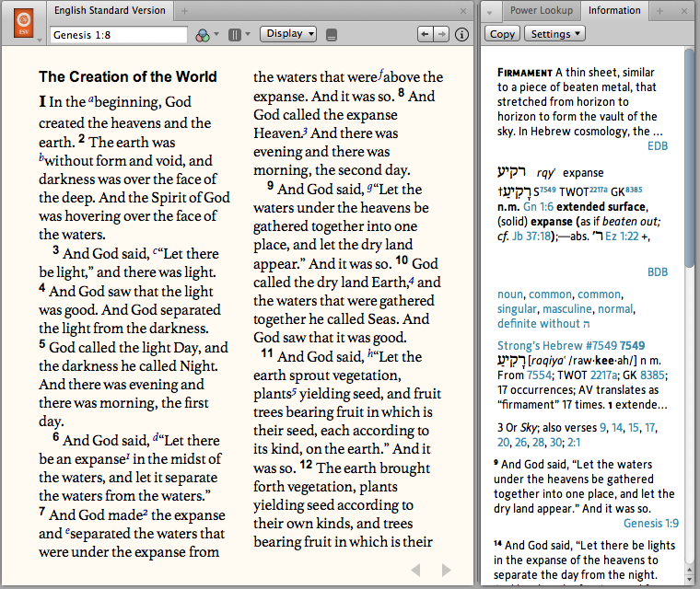
Task: Close the English Standard Version pane
Action: 463,11
